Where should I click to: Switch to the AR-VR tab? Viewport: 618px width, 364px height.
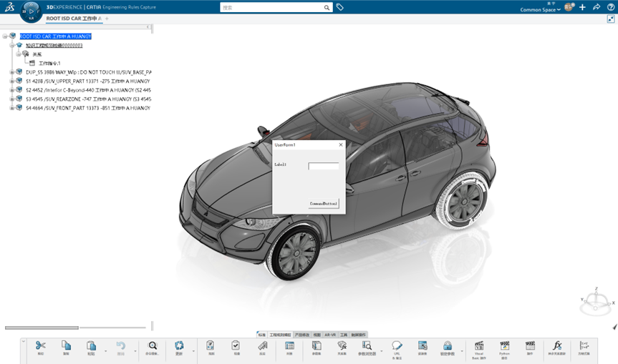coord(330,335)
